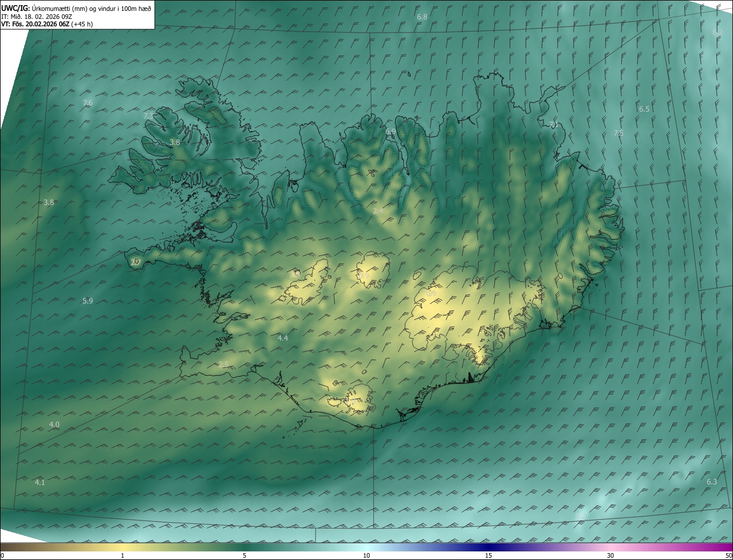The width and height of the screenshot is (733, 560).
Task: Click the 0 label on the colour scale
Action: click(2, 556)
